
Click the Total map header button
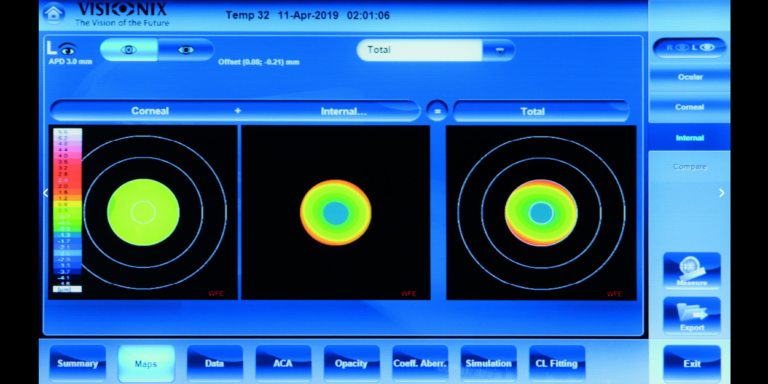[x=541, y=111]
